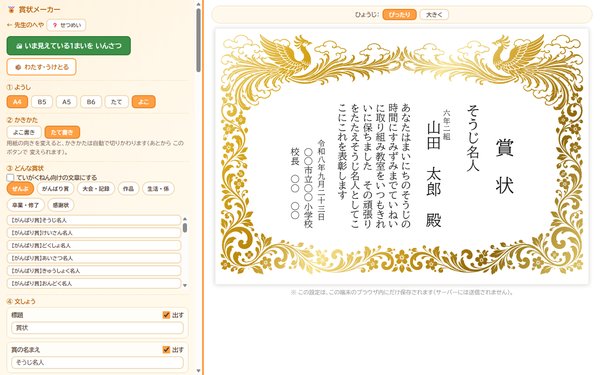Filter awards by 感謝状

61,205
